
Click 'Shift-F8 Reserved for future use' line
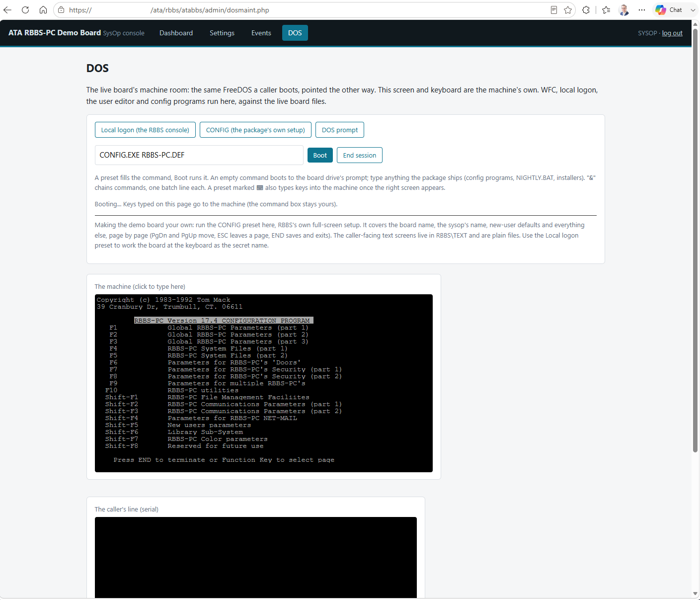pyautogui.click(x=184, y=446)
